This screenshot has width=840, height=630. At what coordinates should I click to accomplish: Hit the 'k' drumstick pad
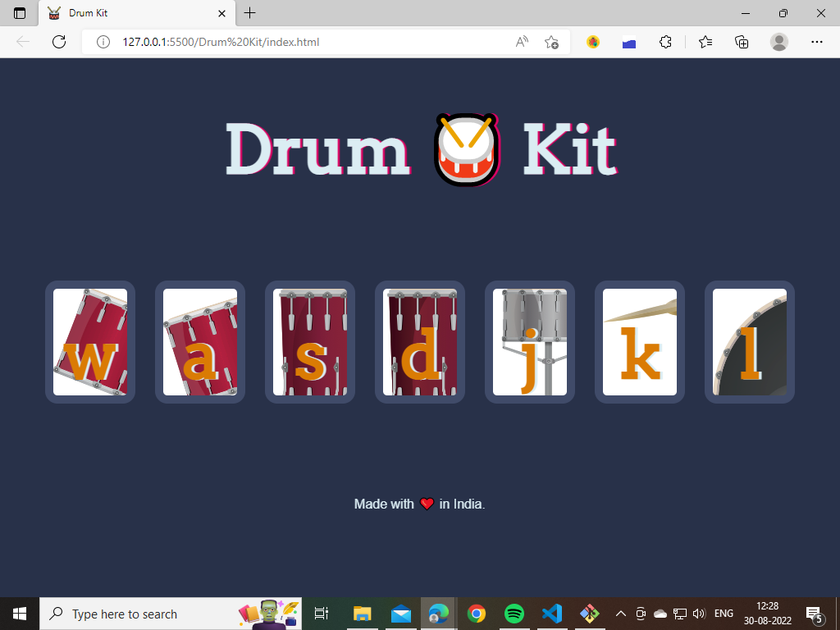tap(639, 342)
